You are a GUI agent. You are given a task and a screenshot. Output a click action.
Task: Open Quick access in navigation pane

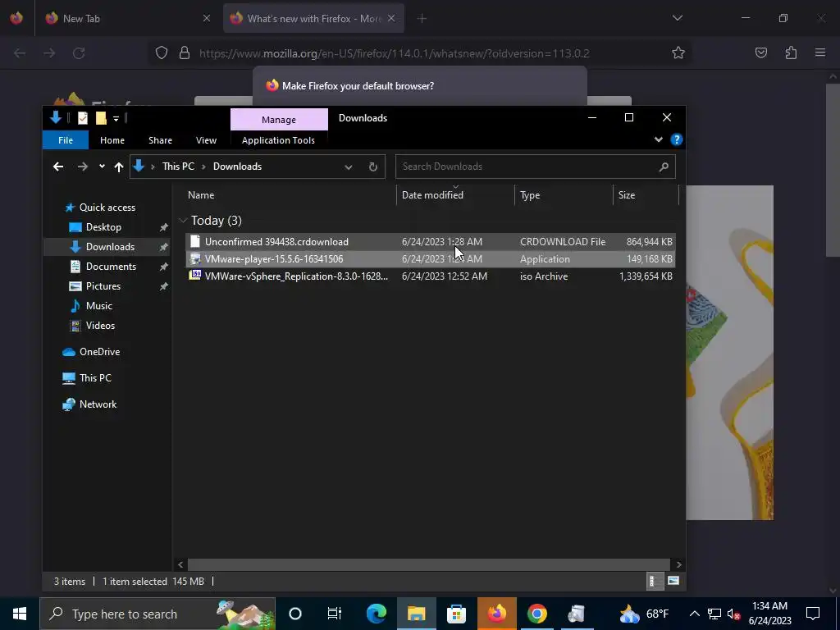[107, 208]
